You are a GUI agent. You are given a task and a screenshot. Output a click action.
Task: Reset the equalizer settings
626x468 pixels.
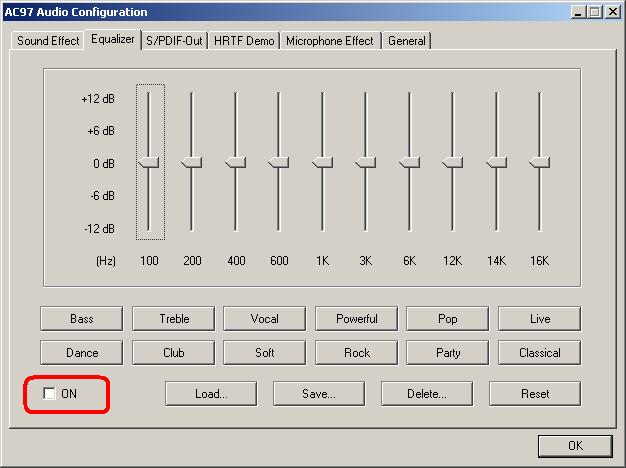tap(535, 394)
